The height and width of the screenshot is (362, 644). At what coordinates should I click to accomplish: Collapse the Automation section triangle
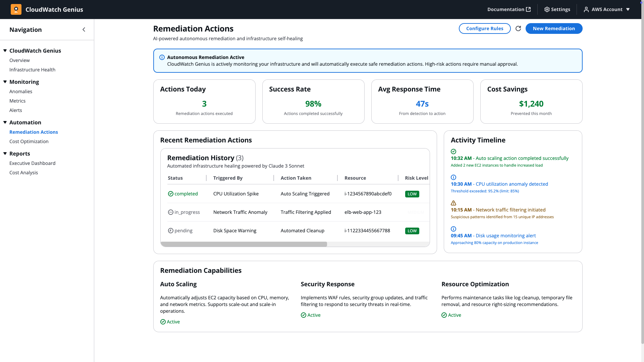click(x=5, y=122)
